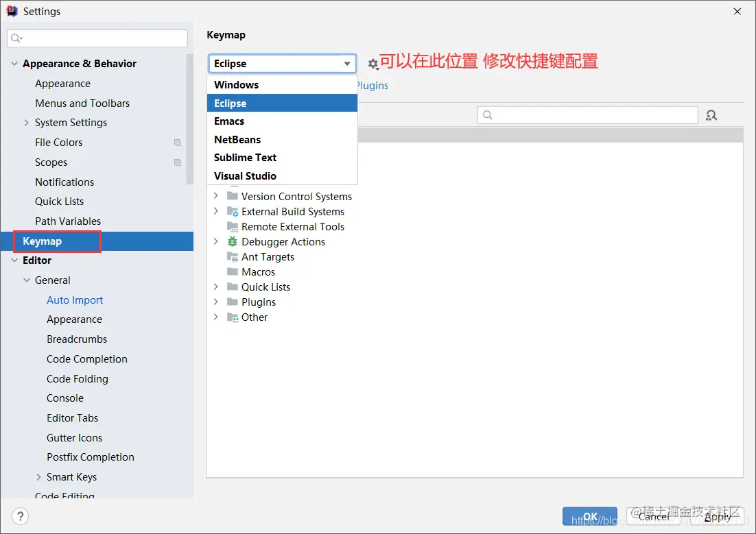Expand the Quick Lists keymap group
756x534 pixels.
click(216, 287)
